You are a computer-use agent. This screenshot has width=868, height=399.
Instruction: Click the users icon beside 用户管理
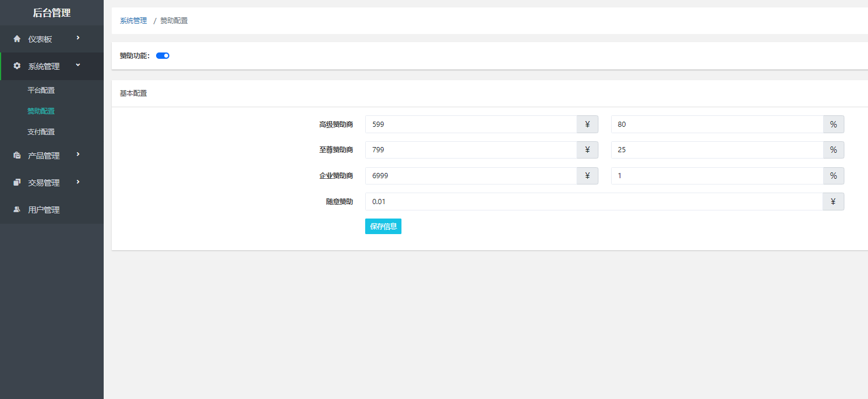pos(17,210)
